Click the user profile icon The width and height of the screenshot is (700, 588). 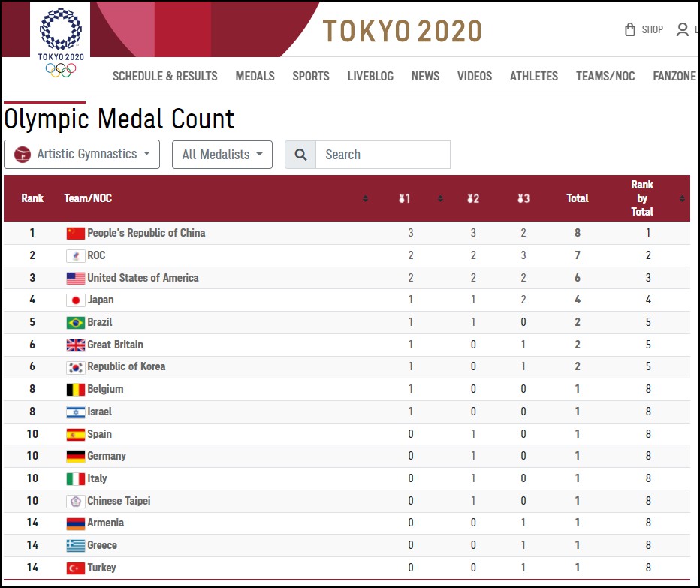click(x=682, y=30)
